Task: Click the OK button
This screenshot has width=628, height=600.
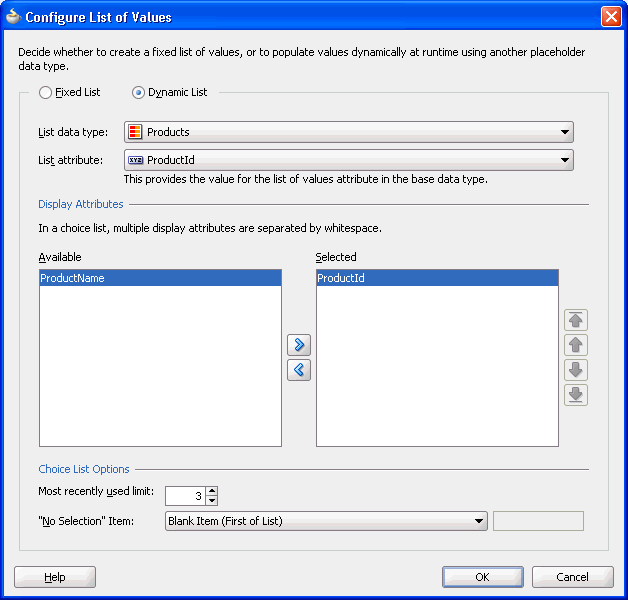Action: pyautogui.click(x=483, y=577)
